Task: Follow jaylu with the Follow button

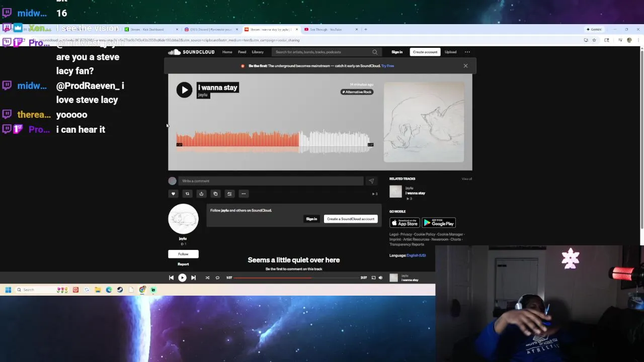Action: click(x=183, y=254)
